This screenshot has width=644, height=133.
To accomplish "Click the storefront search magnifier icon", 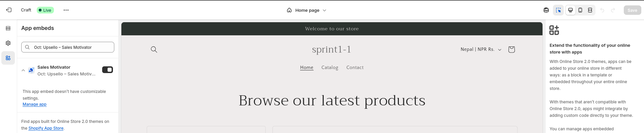I will [154, 49].
